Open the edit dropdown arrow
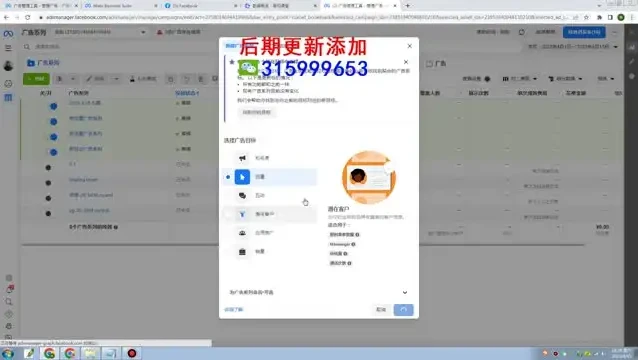 pyautogui.click(x=116, y=79)
